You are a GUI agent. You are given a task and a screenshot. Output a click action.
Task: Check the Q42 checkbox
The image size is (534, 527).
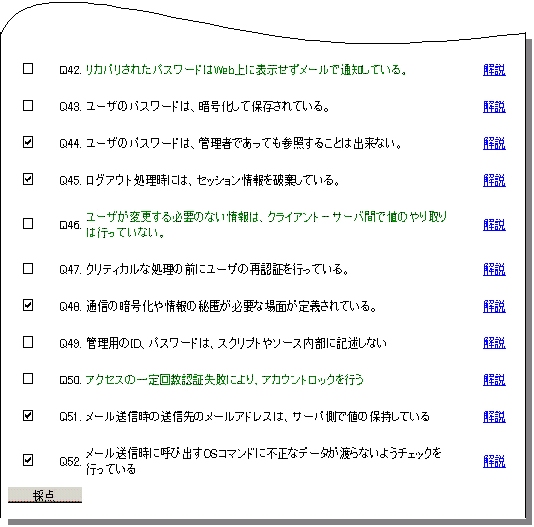(x=28, y=68)
